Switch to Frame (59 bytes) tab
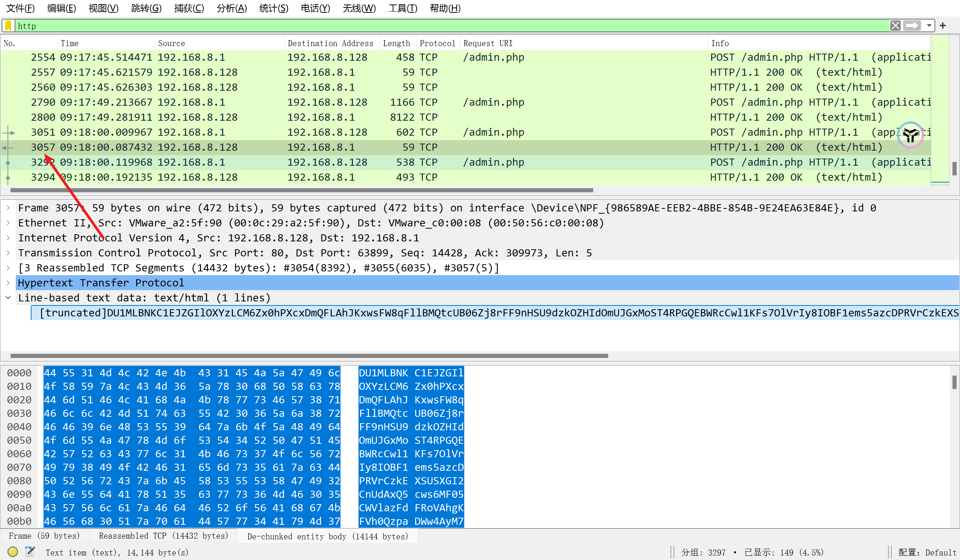Screen dimensions: 960x560 pos(44,536)
